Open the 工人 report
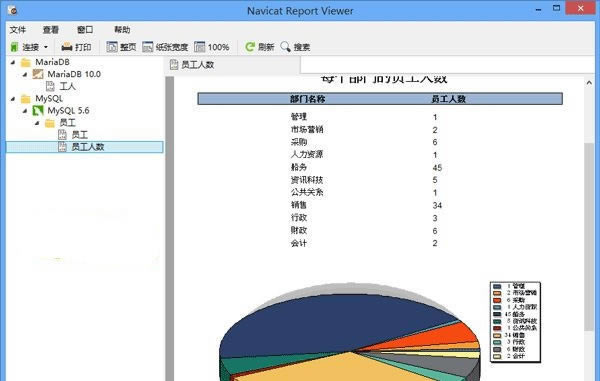Viewport: 600px width, 381px height. [x=67, y=86]
